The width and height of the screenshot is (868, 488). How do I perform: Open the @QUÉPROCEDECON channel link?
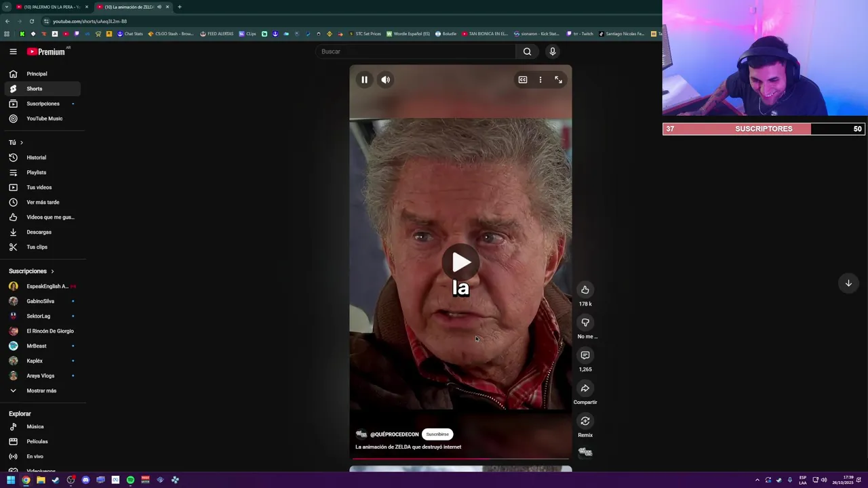pyautogui.click(x=395, y=434)
